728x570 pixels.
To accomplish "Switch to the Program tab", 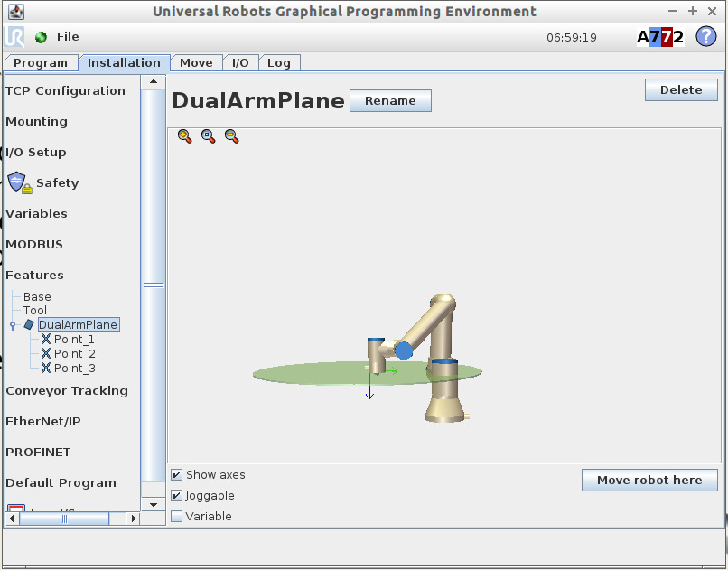I will 41,62.
